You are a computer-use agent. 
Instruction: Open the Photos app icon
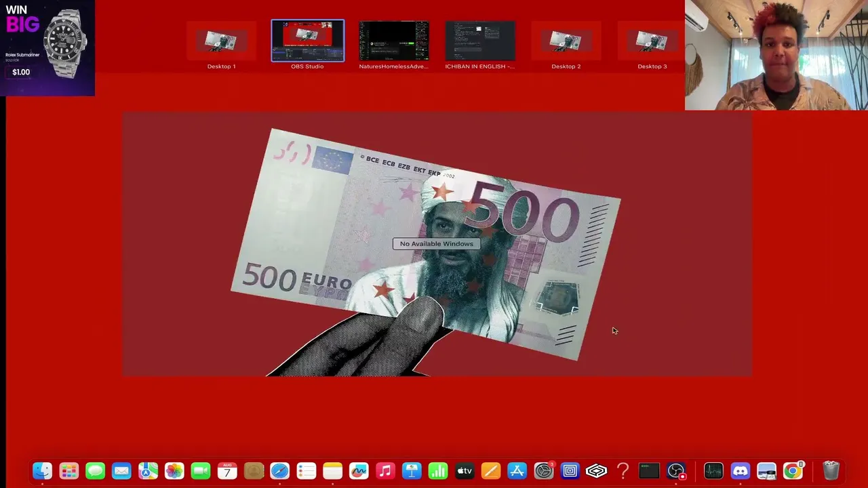click(x=174, y=471)
